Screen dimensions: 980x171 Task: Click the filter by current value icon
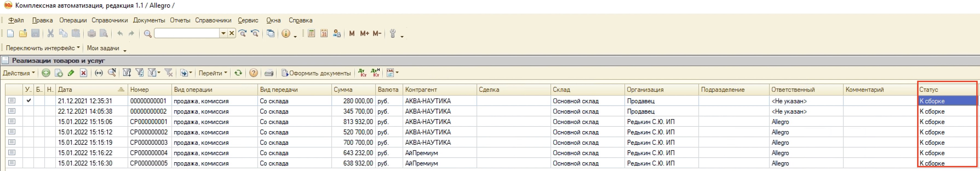point(140,73)
